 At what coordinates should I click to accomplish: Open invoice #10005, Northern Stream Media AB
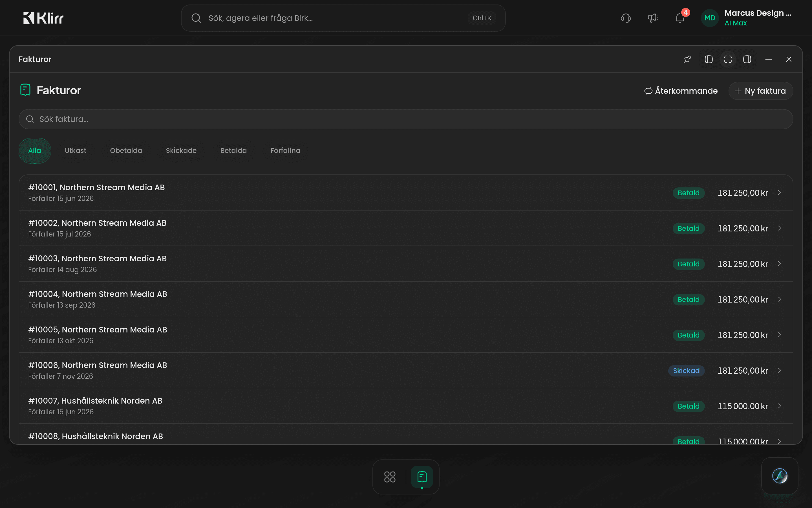(x=406, y=335)
